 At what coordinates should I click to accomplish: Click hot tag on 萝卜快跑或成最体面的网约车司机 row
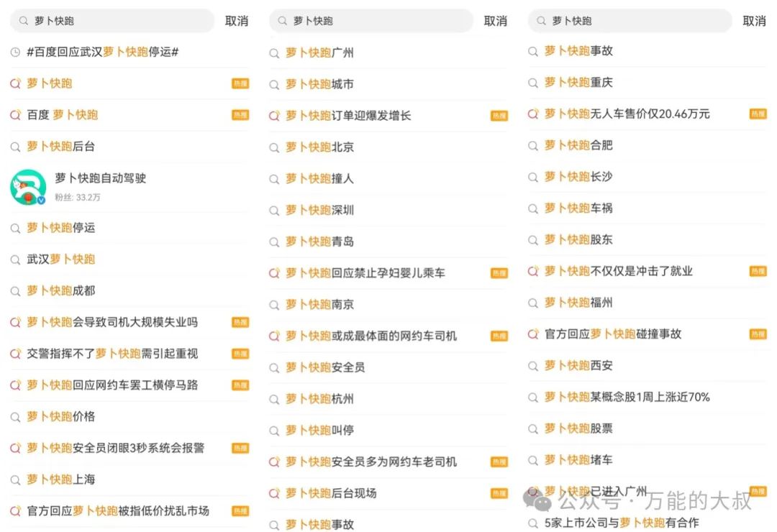[x=499, y=336]
